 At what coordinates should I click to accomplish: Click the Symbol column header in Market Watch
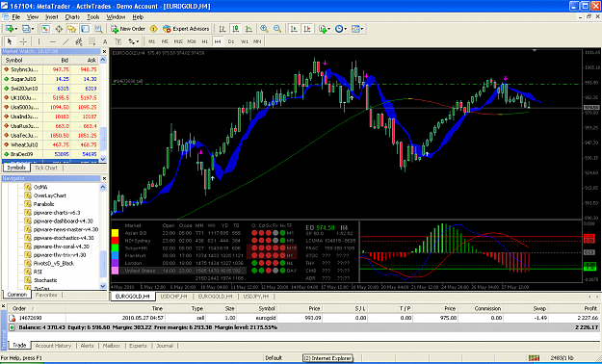[x=22, y=61]
